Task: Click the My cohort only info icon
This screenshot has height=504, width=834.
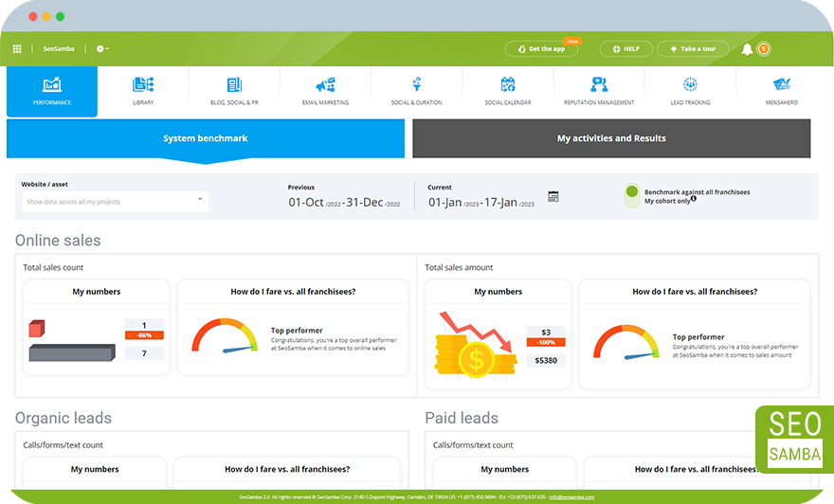Action: 694,199
